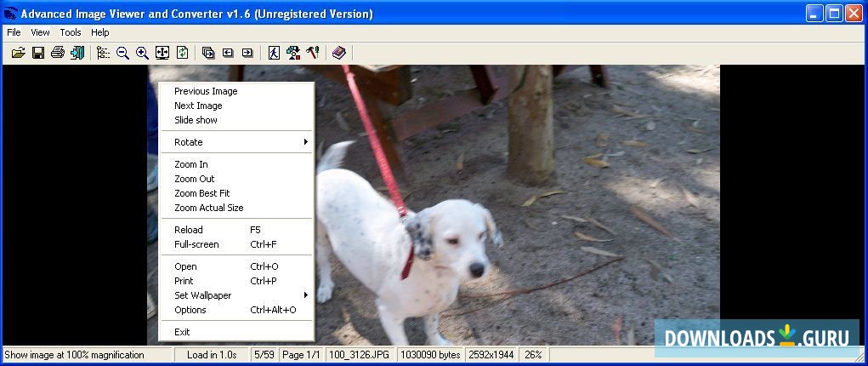Click the purple help book icon
This screenshot has width=868, height=366.
[339, 53]
